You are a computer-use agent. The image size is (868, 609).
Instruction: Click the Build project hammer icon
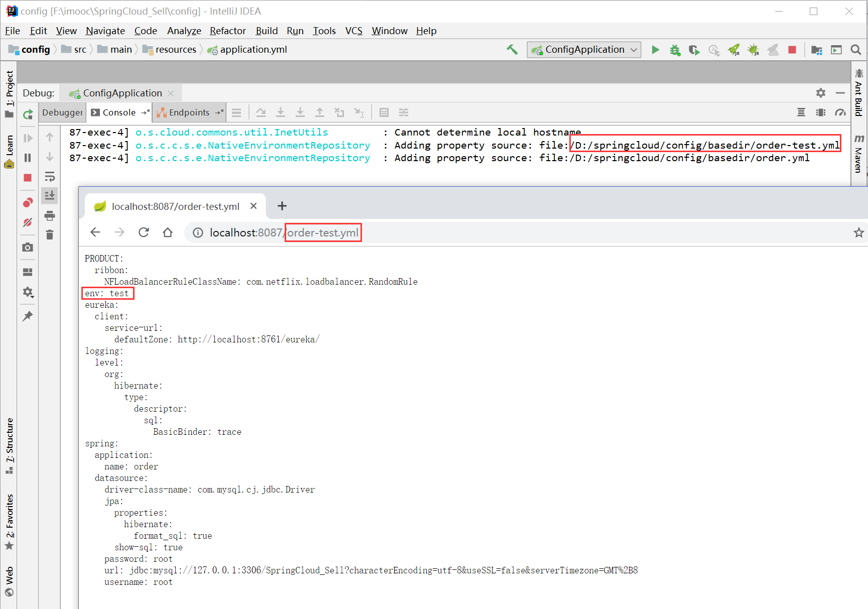click(512, 49)
